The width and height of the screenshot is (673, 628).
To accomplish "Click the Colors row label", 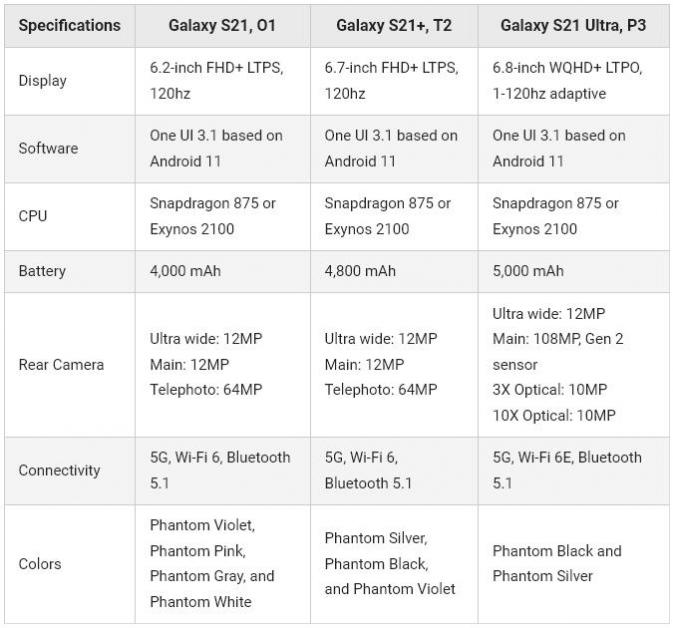I will (40, 564).
